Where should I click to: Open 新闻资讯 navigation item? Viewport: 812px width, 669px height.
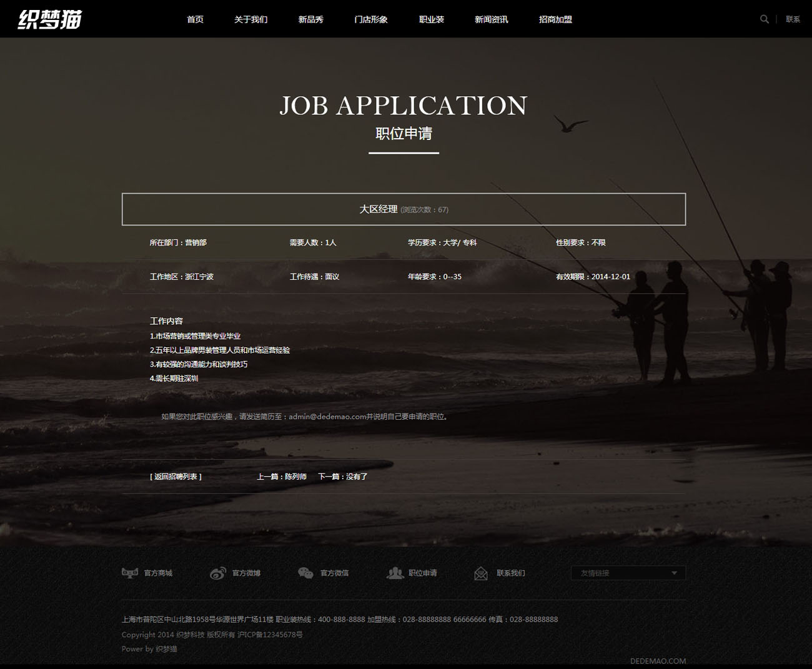point(492,19)
